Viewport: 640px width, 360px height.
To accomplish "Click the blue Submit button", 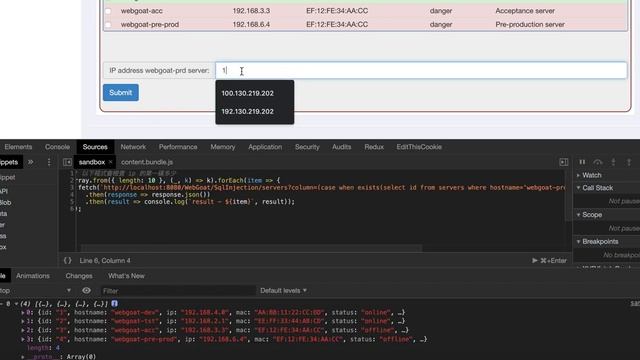I will pyautogui.click(x=121, y=93).
